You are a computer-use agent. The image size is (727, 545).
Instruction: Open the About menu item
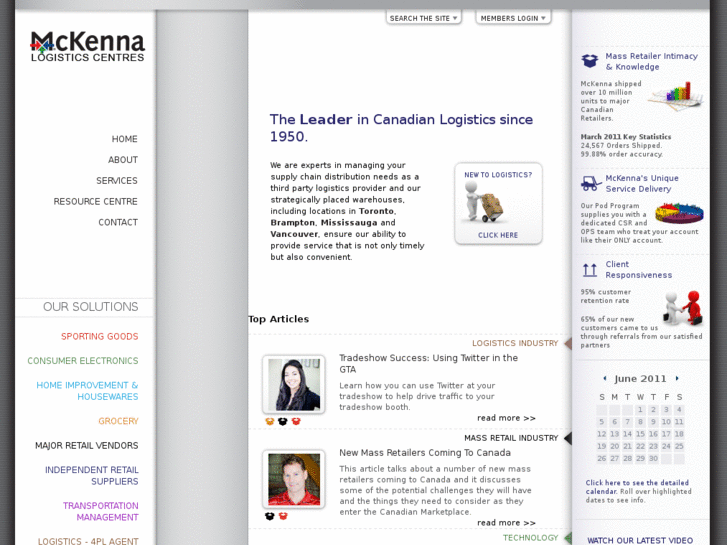coord(123,160)
